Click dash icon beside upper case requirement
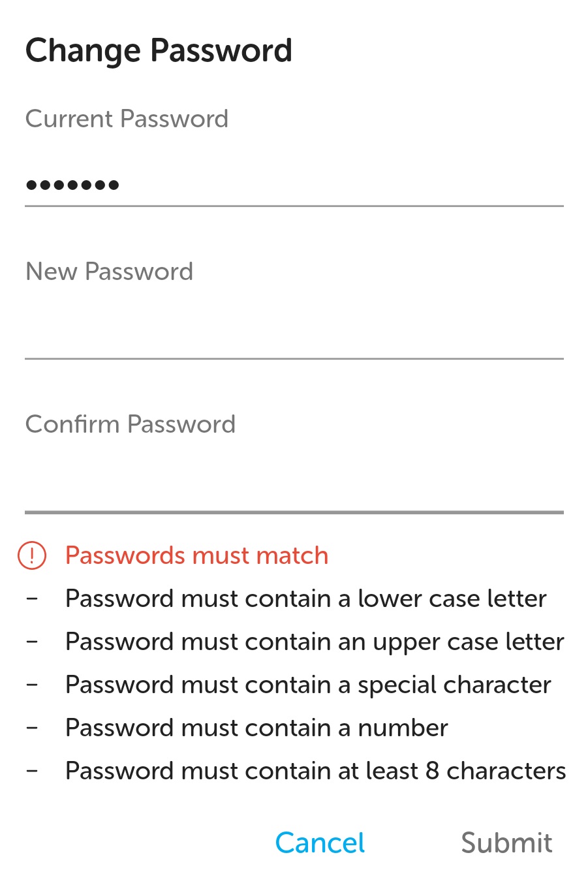This screenshot has width=588, height=887. [32, 641]
